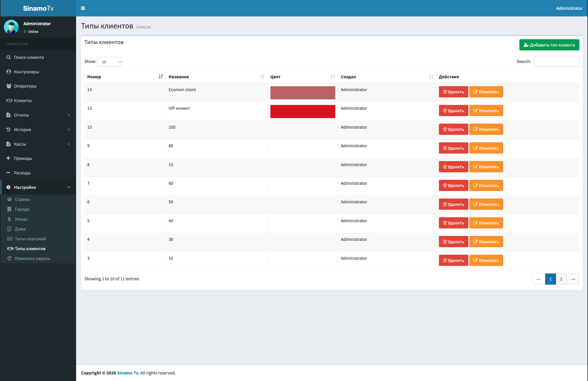Delete the Econom client row
Image resolution: width=588 pixels, height=381 pixels.
click(x=453, y=92)
